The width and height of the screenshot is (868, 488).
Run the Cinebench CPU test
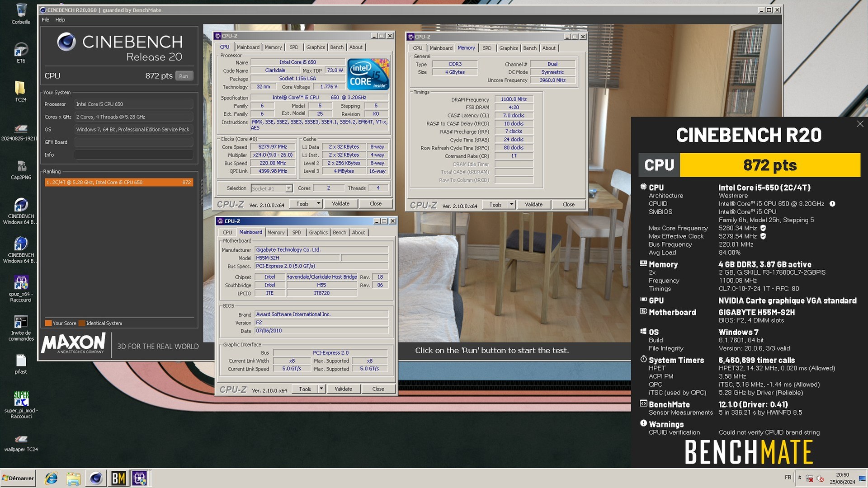[x=184, y=76]
